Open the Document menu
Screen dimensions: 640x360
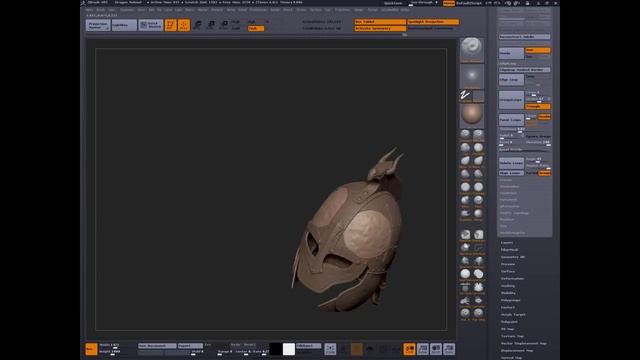tap(127, 9)
